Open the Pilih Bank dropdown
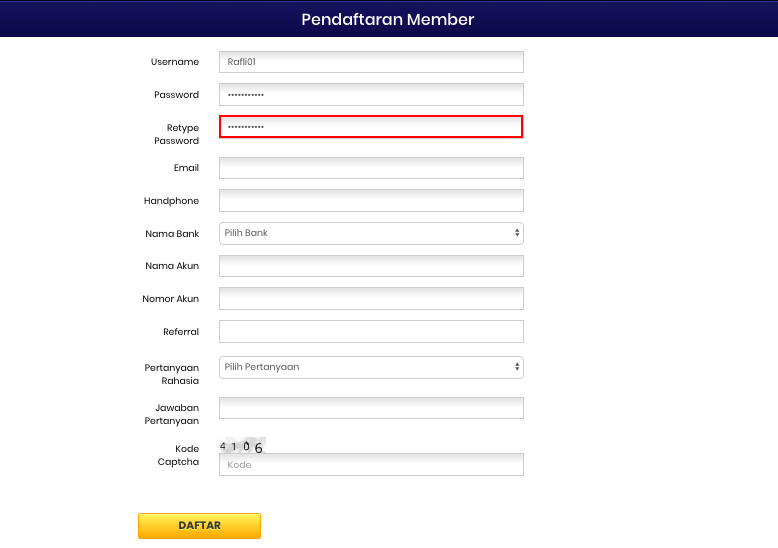Image resolution: width=778 pixels, height=548 pixels. (371, 233)
